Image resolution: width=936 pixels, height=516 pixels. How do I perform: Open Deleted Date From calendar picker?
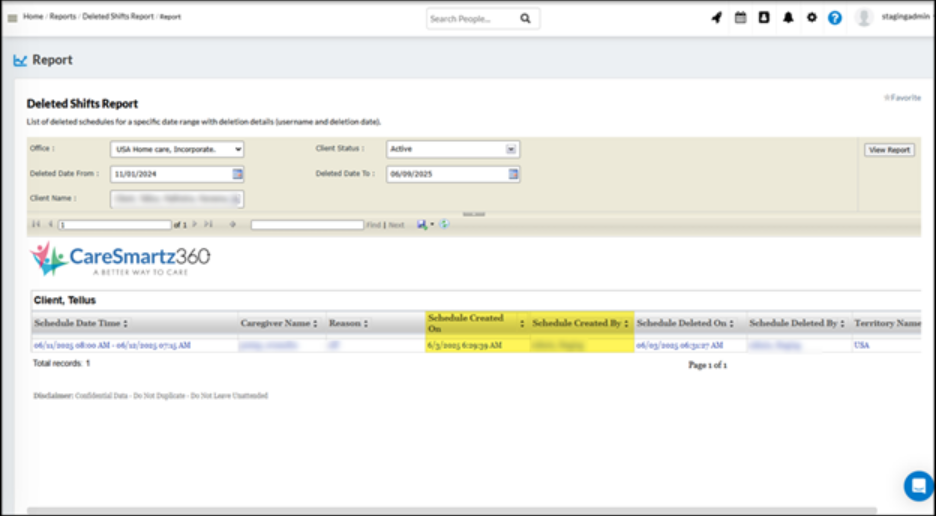[x=238, y=174]
